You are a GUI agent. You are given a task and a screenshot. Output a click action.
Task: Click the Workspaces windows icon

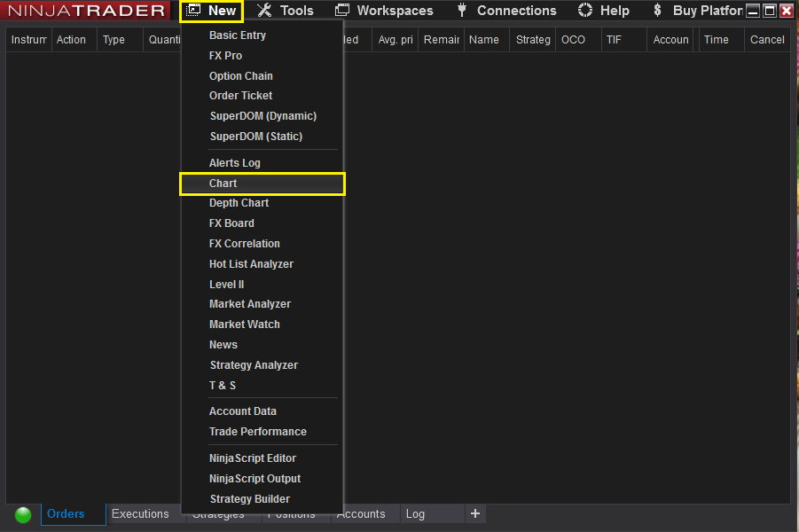(341, 11)
